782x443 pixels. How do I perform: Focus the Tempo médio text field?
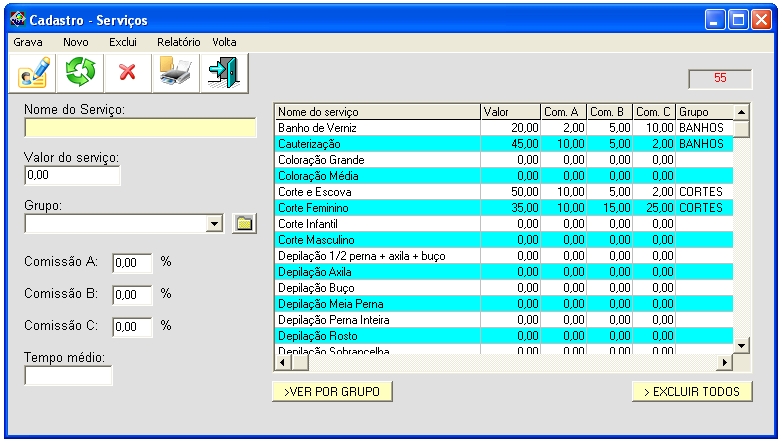pos(69,376)
